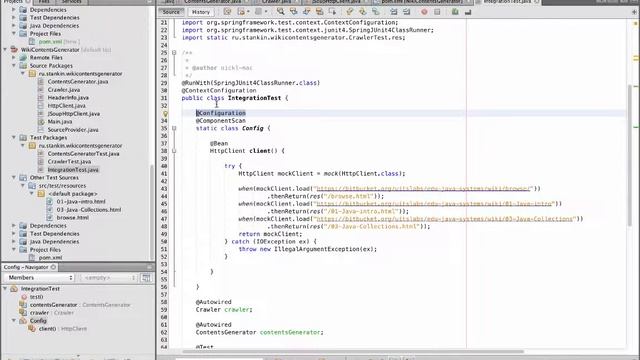Select IntegrationTest.java in Test Packages
Viewport: 640px width, 360px height.
[x=73, y=170]
